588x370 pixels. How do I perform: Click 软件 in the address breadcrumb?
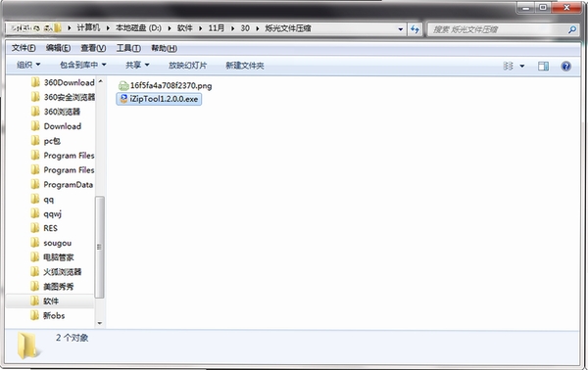pos(185,28)
